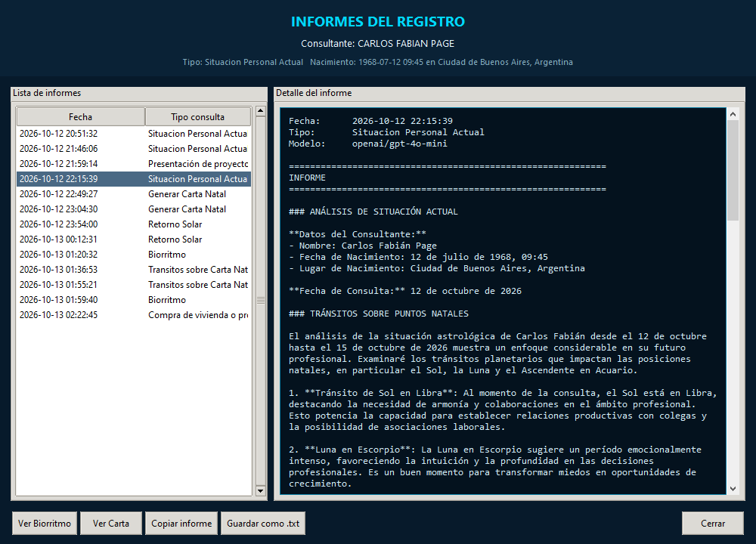
Task: Click the detail pane scroll-down arrow
Action: pos(733,489)
